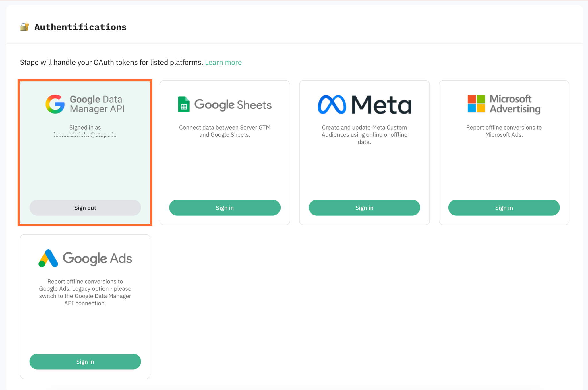This screenshot has height=390, width=588.
Task: Click the Authentifications heading
Action: [80, 27]
